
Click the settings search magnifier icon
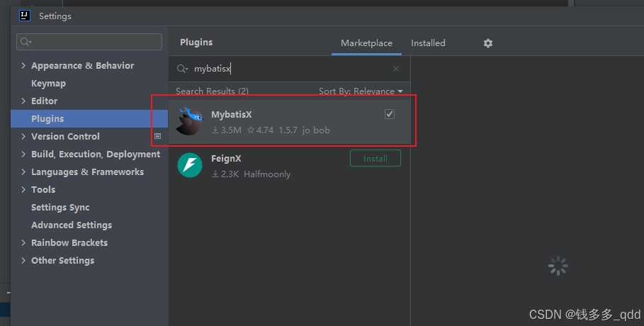point(26,42)
